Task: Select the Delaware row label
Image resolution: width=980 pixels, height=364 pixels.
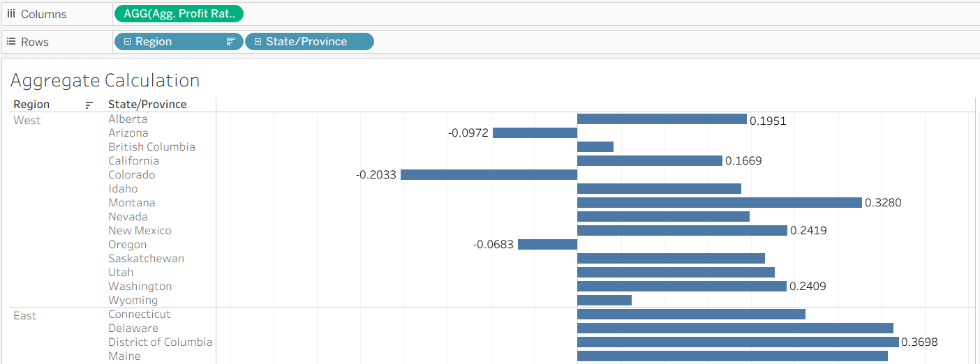Action: pyautogui.click(x=133, y=328)
